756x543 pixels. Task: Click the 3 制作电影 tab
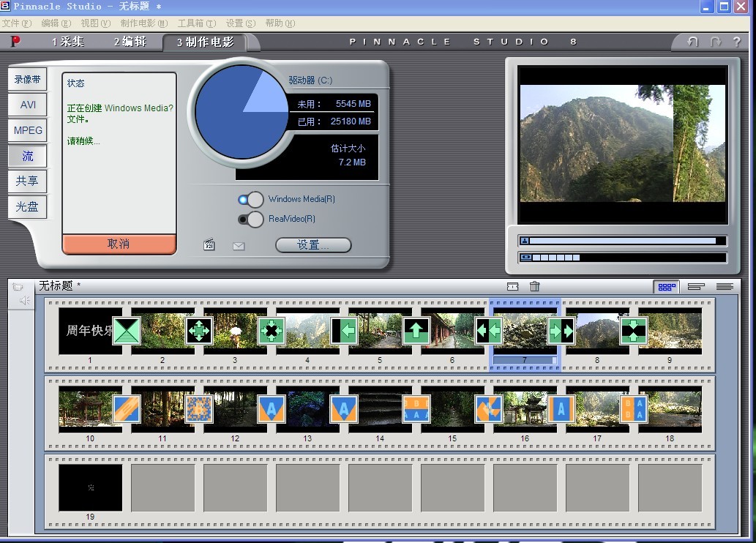(206, 42)
